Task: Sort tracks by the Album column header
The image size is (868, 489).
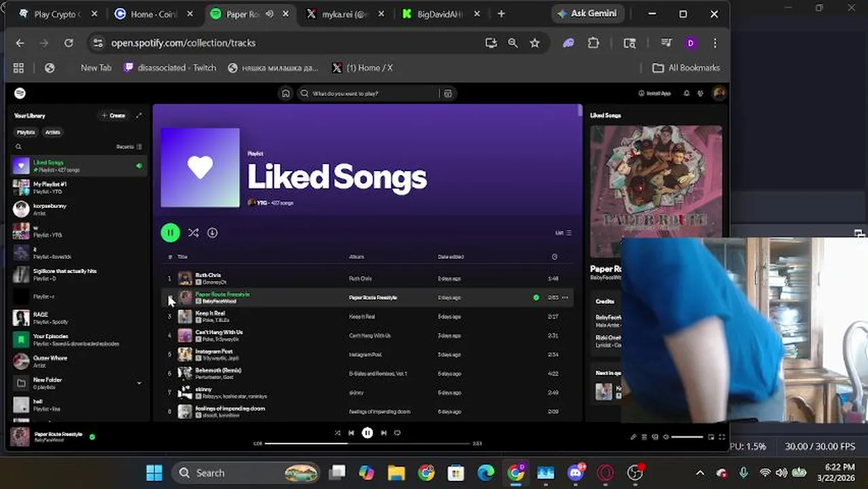Action: pyautogui.click(x=357, y=257)
